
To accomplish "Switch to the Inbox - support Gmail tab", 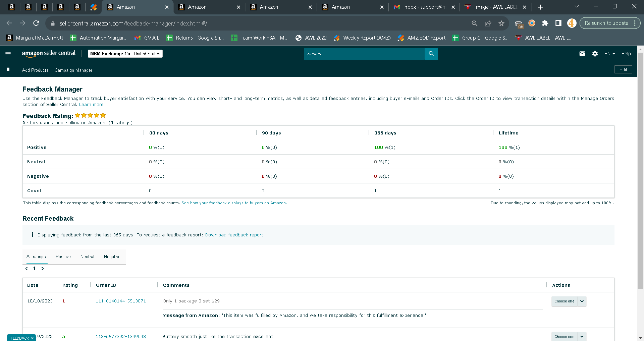I will [423, 7].
